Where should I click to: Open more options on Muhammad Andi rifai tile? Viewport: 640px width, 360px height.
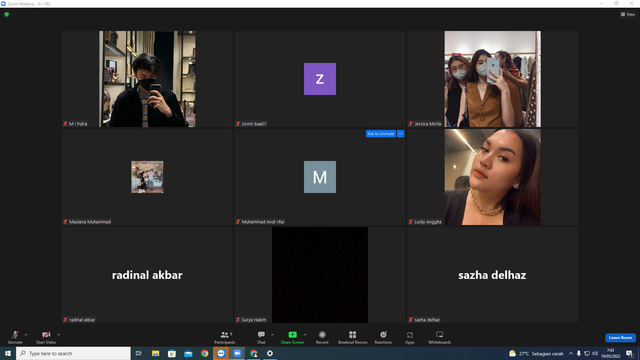[401, 134]
